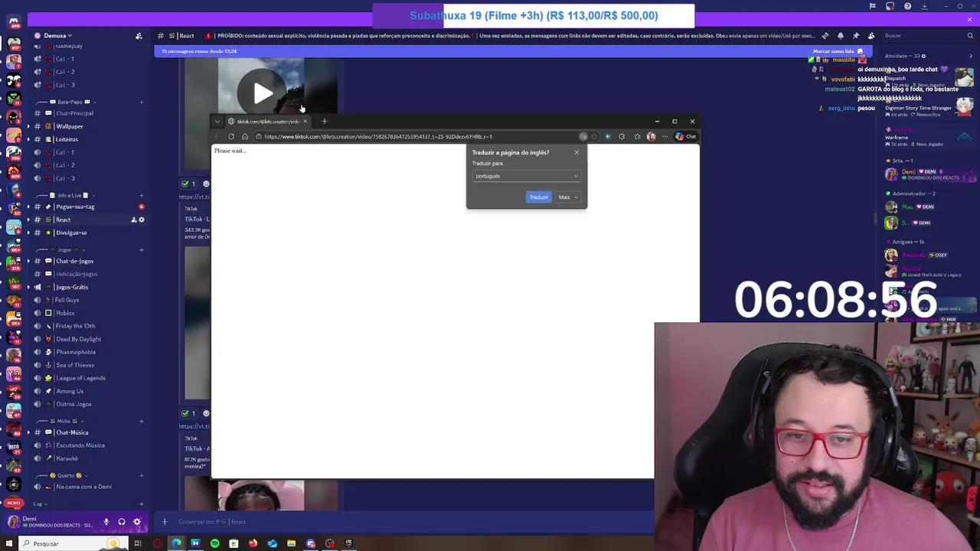
Task: Open the browser settings and more menu
Action: [x=665, y=136]
